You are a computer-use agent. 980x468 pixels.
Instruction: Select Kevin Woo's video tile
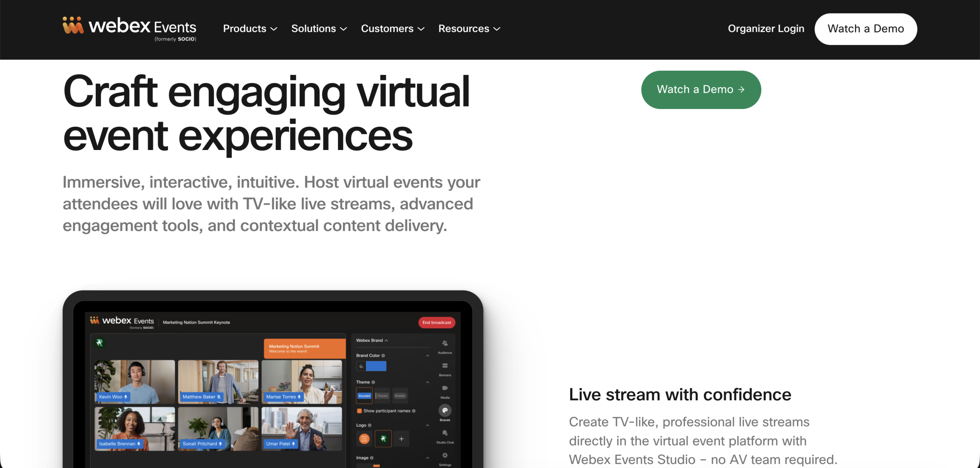(135, 382)
